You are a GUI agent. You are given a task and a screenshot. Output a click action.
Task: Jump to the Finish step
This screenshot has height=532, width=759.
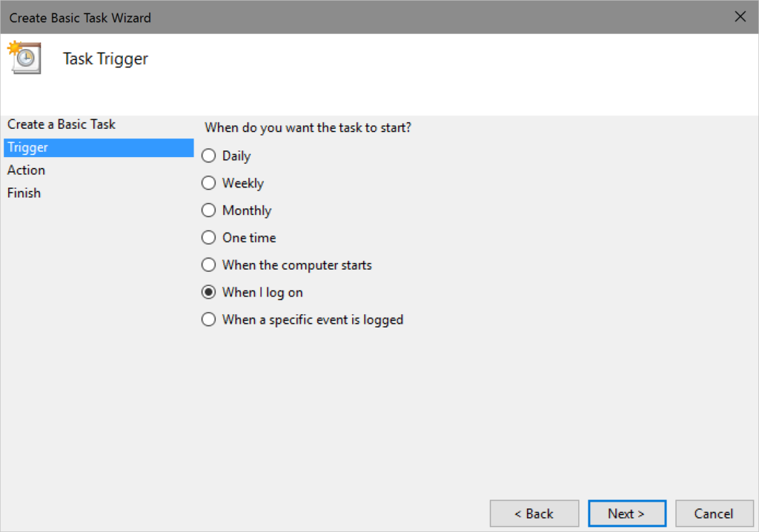click(24, 193)
